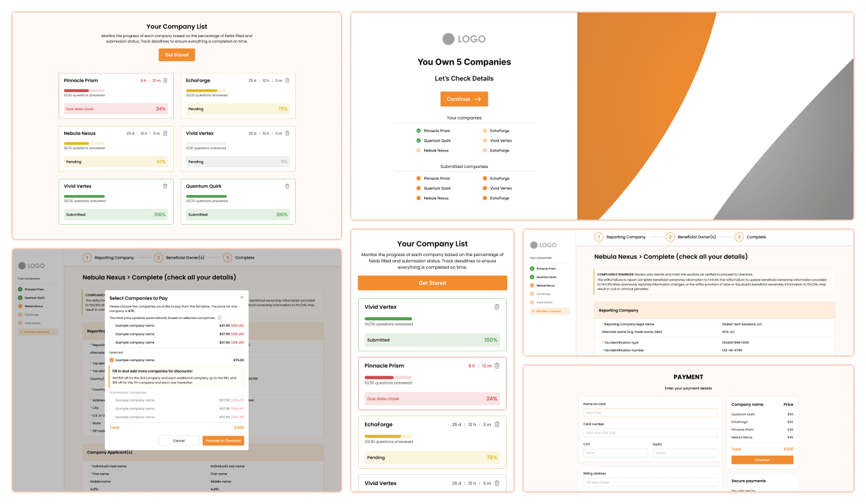Check the first available example company checkbox
Viewport: 866px width, 504px height.
(x=112, y=325)
